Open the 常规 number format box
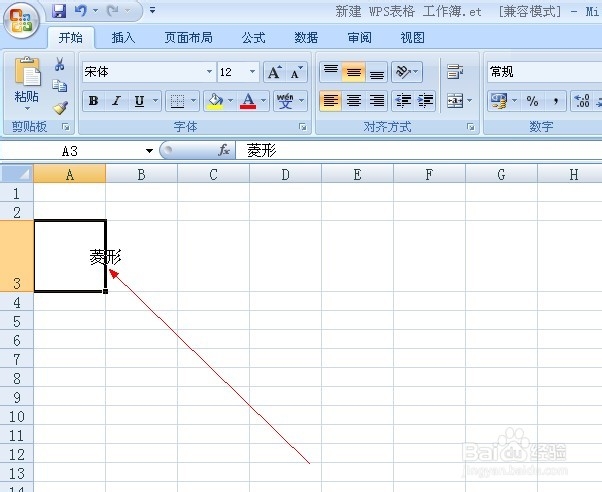This screenshot has height=492, width=602. [x=544, y=72]
